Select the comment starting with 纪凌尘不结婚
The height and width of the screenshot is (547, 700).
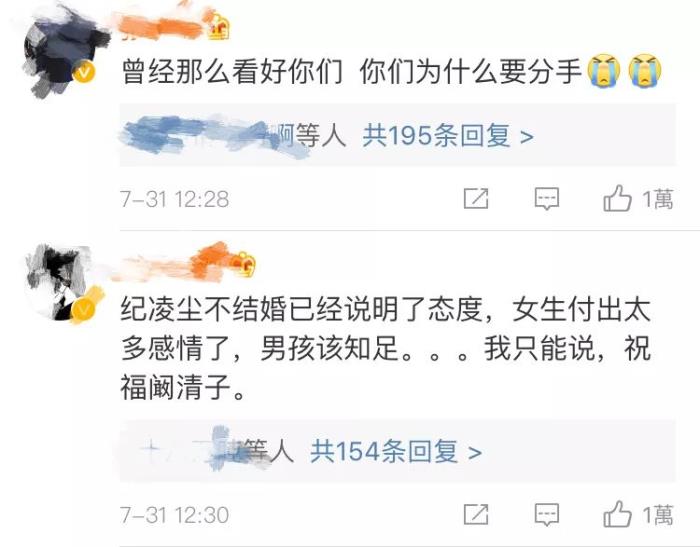(386, 348)
